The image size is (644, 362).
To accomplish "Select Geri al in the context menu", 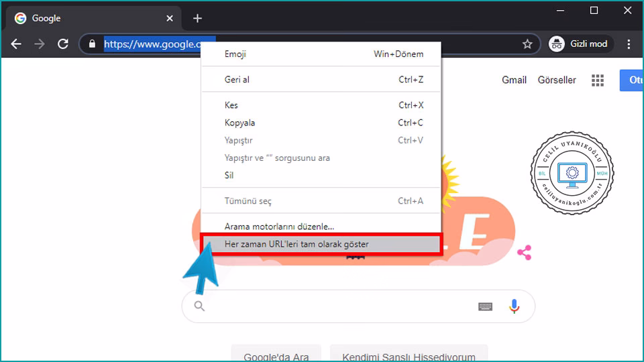I will click(321, 80).
